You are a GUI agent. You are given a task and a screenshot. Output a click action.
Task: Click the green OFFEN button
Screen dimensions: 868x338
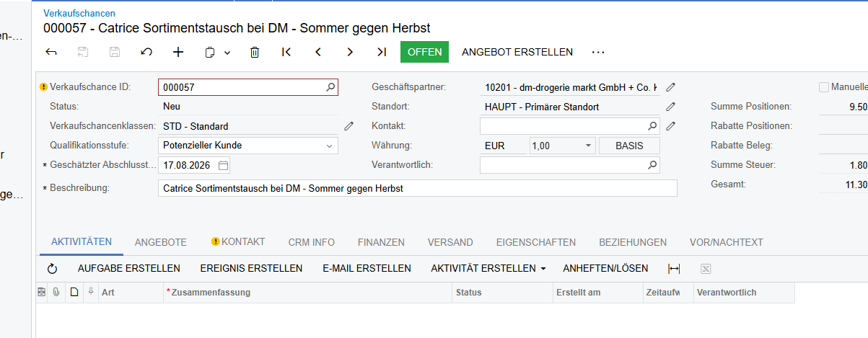tap(425, 52)
